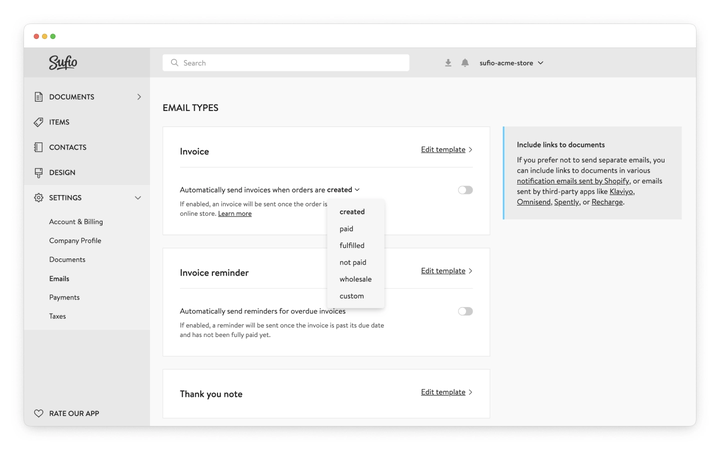Collapse the Settings sidebar section chevron
The width and height of the screenshot is (720, 450).
click(138, 198)
